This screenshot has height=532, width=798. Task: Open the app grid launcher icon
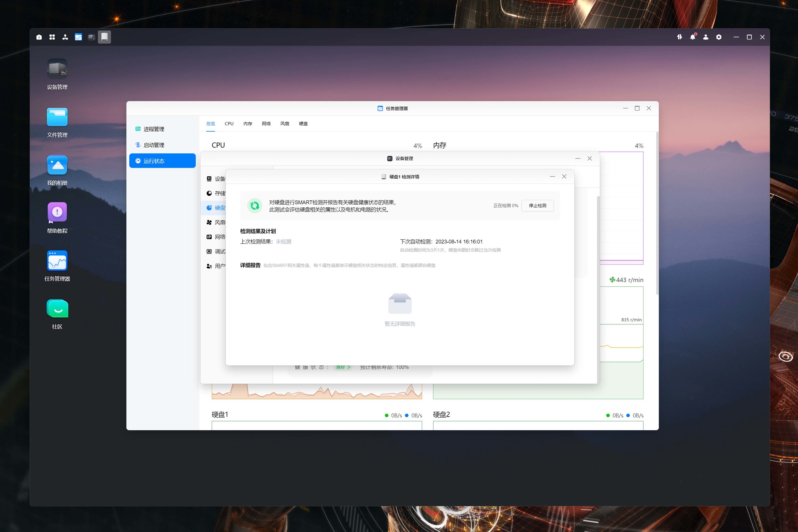(52, 37)
